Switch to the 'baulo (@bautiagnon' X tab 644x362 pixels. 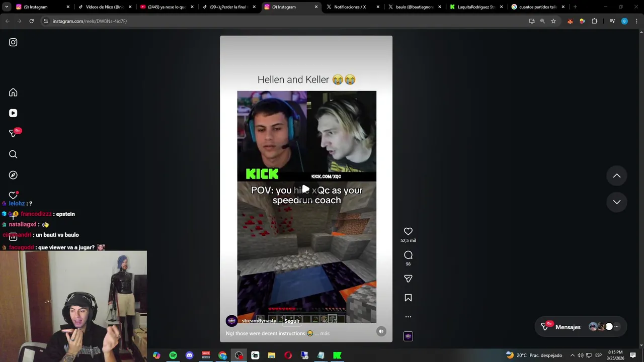pyautogui.click(x=414, y=7)
